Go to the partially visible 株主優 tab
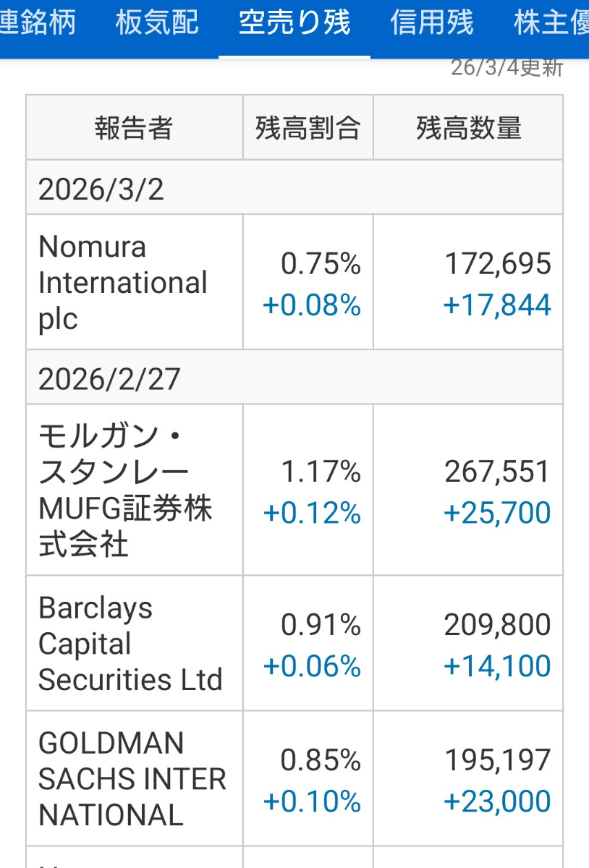 point(551,23)
